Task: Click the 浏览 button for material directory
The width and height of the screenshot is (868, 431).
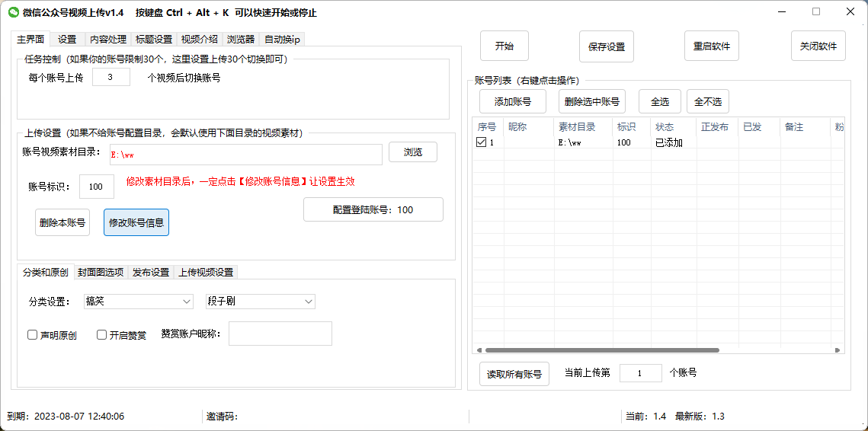Action: (413, 152)
